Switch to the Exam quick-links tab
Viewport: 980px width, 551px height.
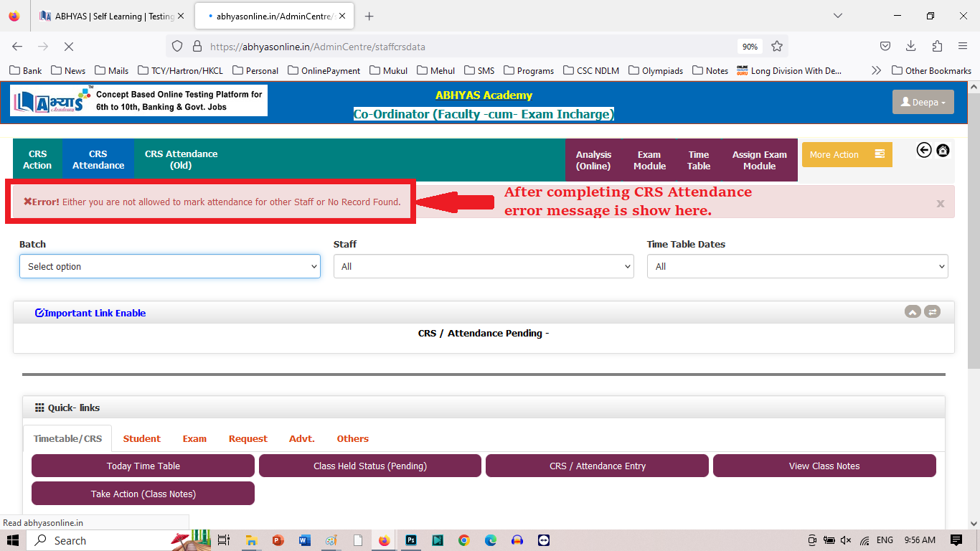[x=194, y=438]
